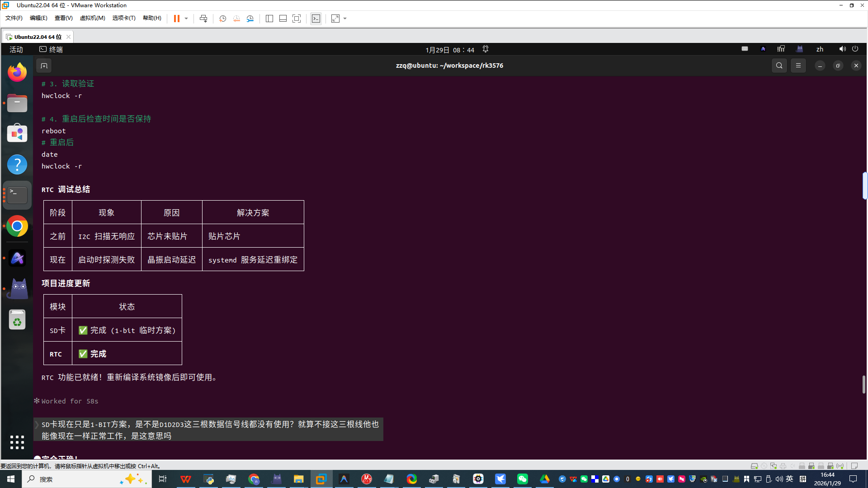868x488 pixels.
Task: Show the applications grid
Action: [x=17, y=442]
